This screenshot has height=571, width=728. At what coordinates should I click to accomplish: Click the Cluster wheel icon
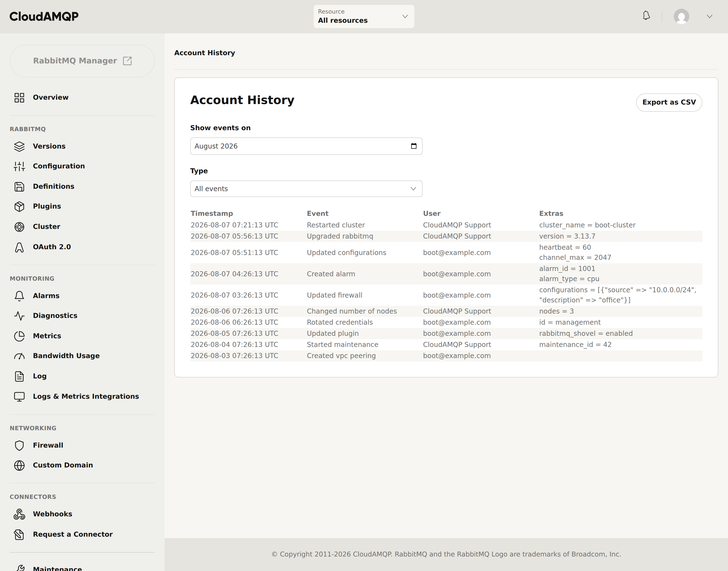click(x=19, y=227)
